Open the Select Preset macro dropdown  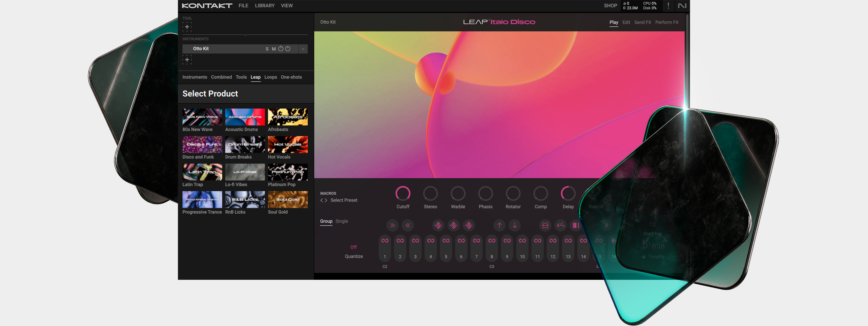click(x=343, y=200)
